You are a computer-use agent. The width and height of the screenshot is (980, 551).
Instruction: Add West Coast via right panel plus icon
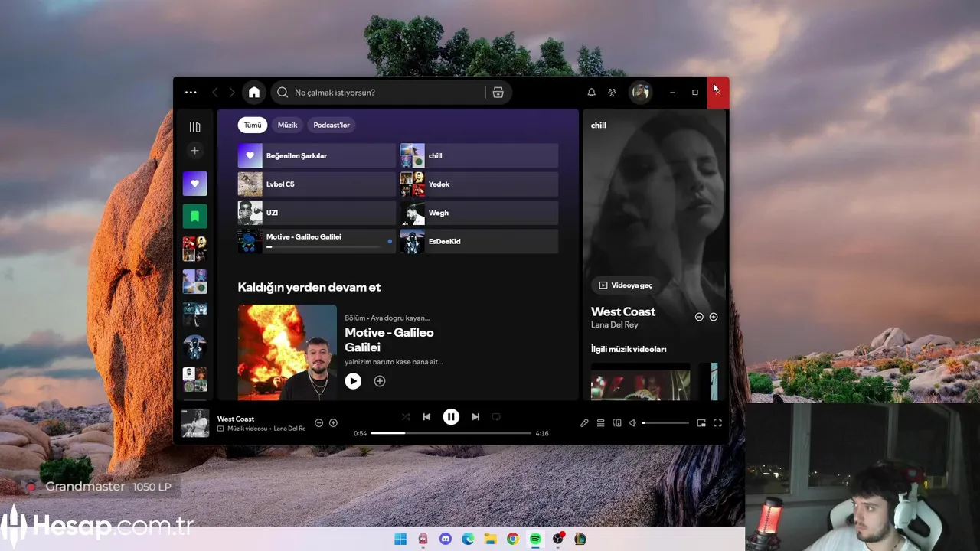714,317
